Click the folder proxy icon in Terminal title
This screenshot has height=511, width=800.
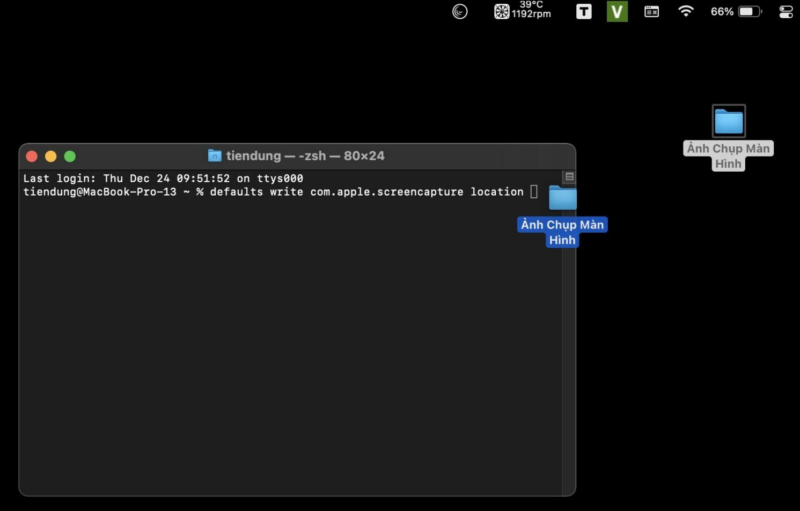(215, 156)
